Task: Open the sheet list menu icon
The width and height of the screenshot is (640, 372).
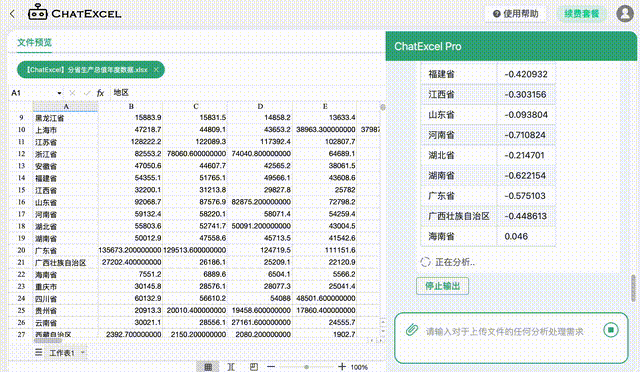Action: 38,352
